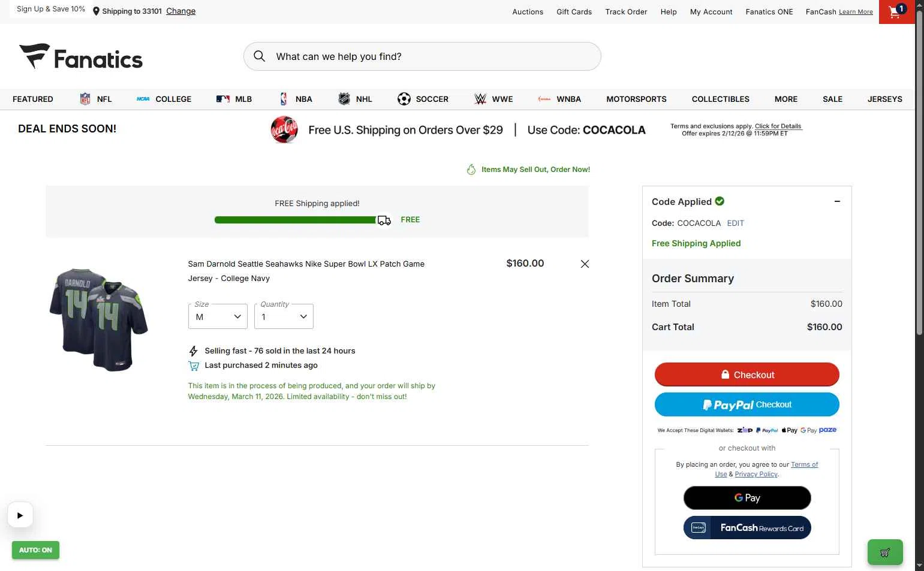Click the red Checkout button
This screenshot has width=924, height=571.
coord(747,374)
